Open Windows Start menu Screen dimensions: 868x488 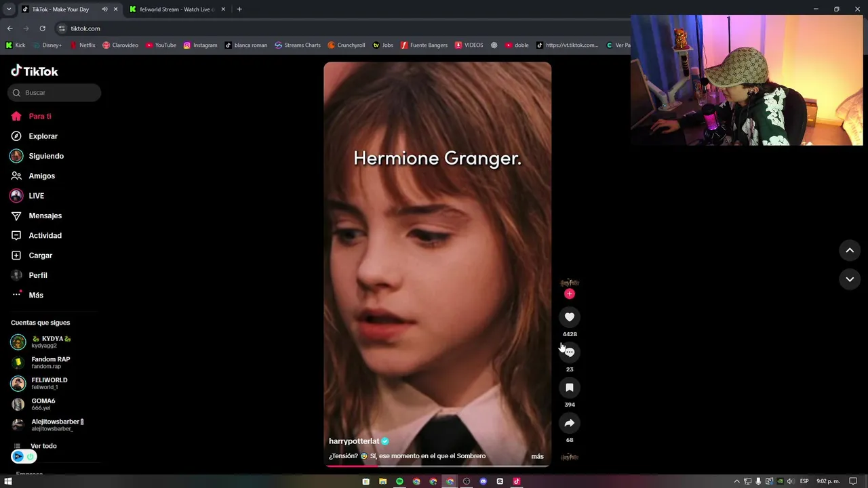point(9,481)
